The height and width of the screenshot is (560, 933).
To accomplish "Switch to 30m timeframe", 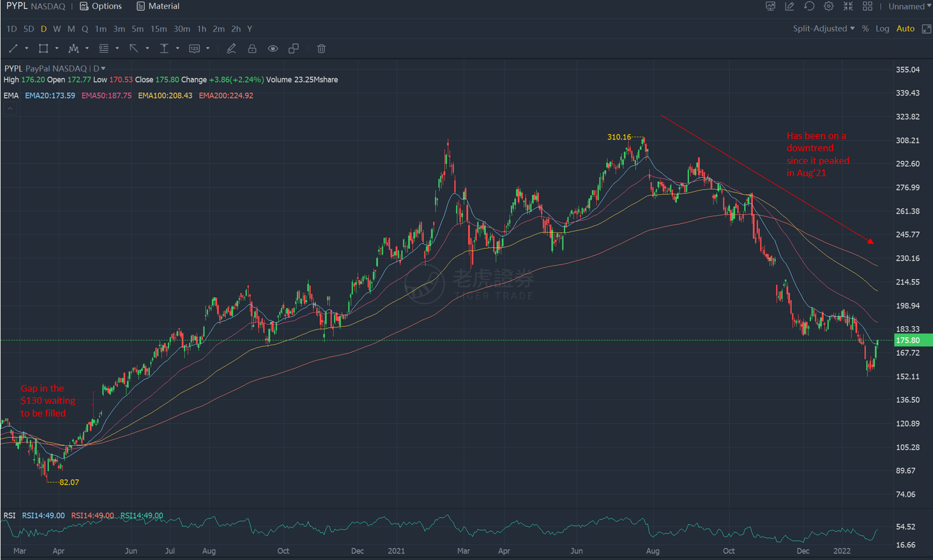I will coord(182,29).
